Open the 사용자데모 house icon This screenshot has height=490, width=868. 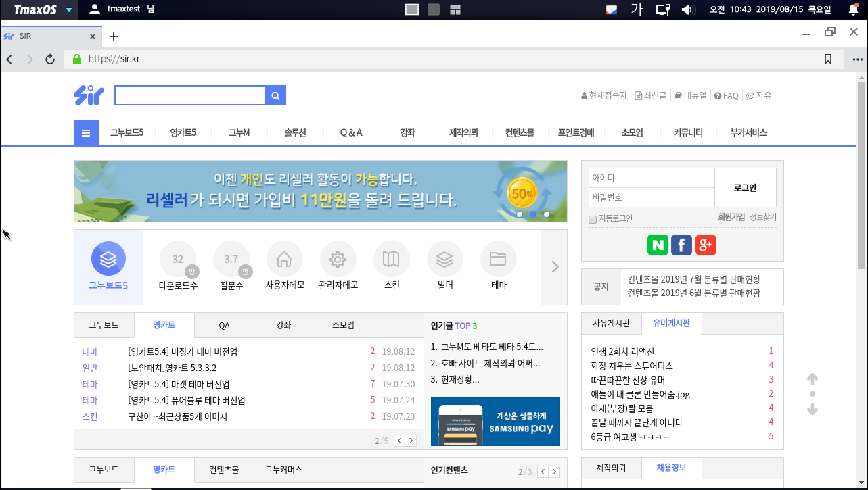coord(284,259)
